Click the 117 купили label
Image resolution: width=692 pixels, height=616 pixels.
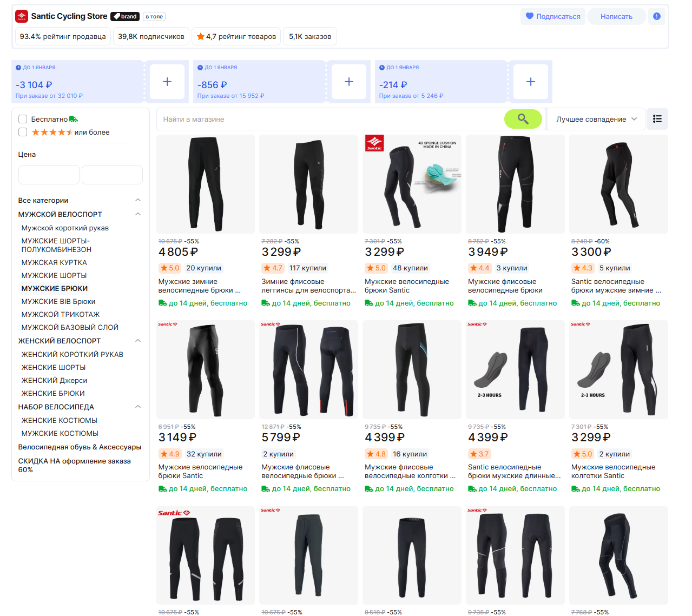coord(308,268)
